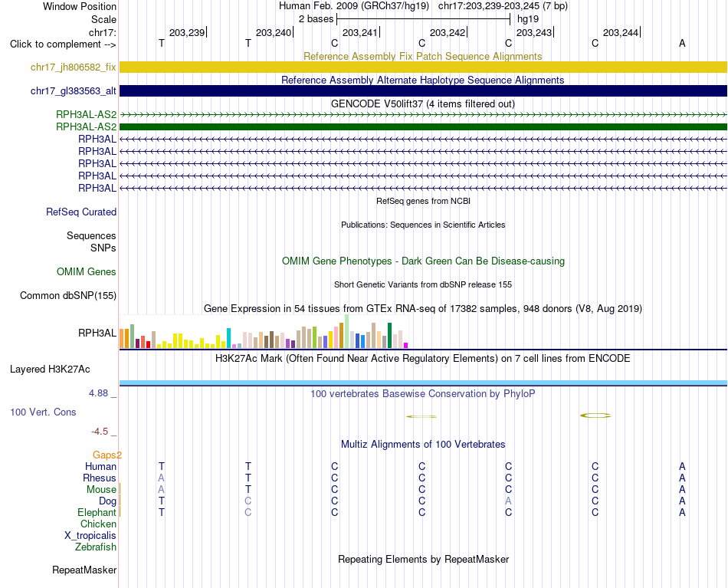Click the thick green RPH3AL-AS2 exon bar
The height and width of the screenshot is (588, 728).
(423, 126)
